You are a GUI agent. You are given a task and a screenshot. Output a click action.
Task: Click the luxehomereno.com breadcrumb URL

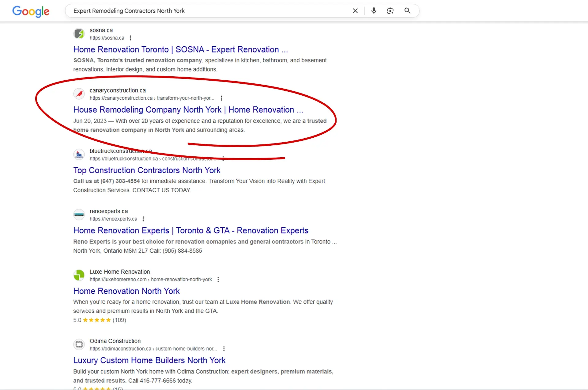click(151, 280)
